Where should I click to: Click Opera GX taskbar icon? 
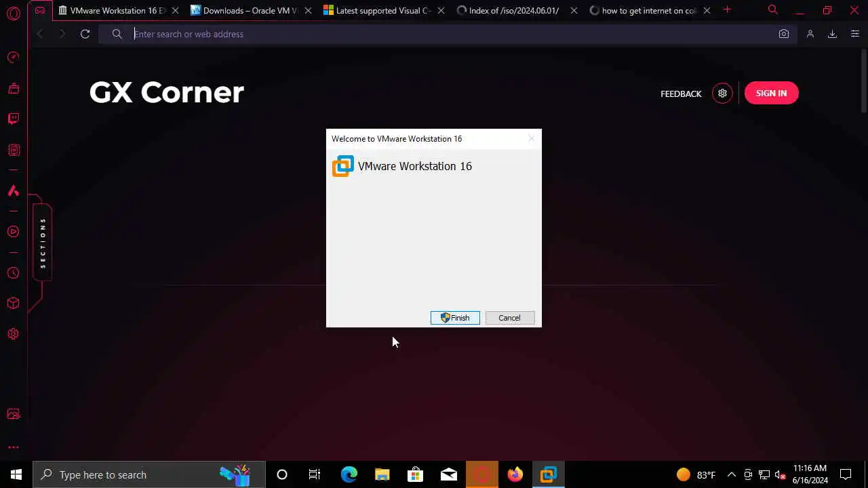pyautogui.click(x=482, y=474)
